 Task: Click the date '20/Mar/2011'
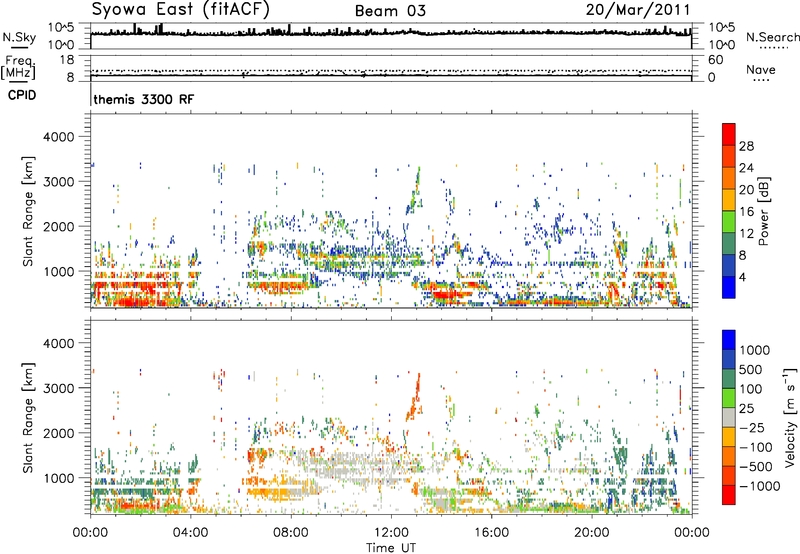638,9
